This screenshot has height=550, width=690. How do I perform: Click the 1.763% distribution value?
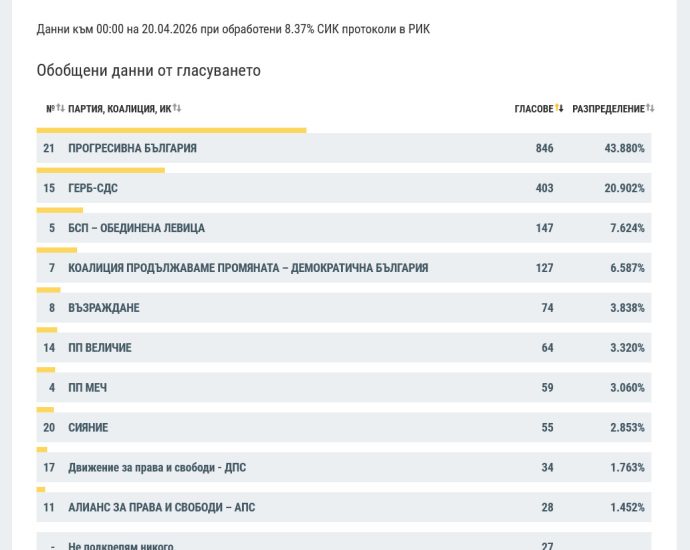tap(627, 467)
